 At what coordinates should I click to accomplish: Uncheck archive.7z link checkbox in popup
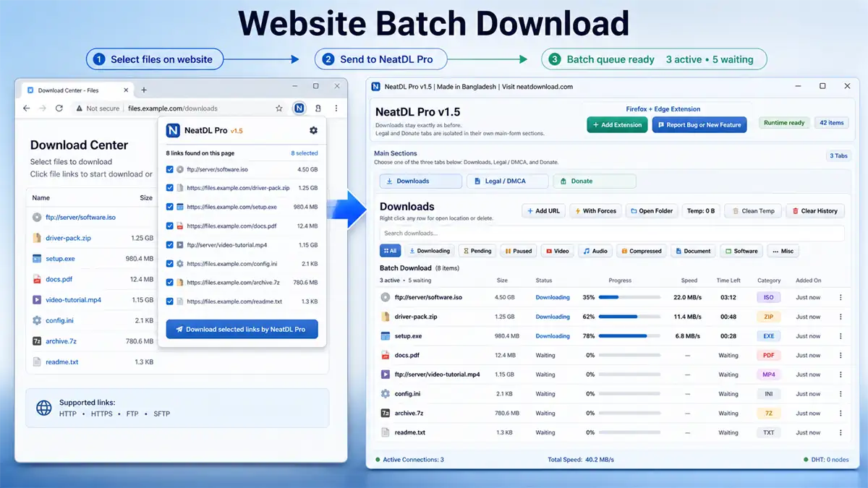tap(170, 283)
